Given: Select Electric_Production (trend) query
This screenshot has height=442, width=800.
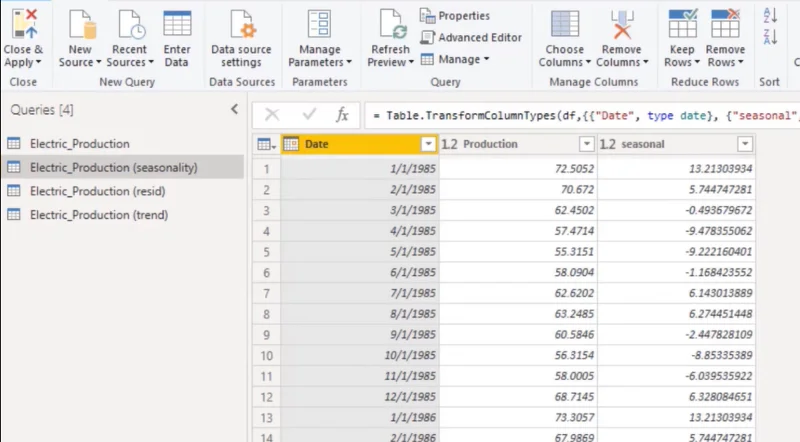Looking at the screenshot, I should (122, 215).
